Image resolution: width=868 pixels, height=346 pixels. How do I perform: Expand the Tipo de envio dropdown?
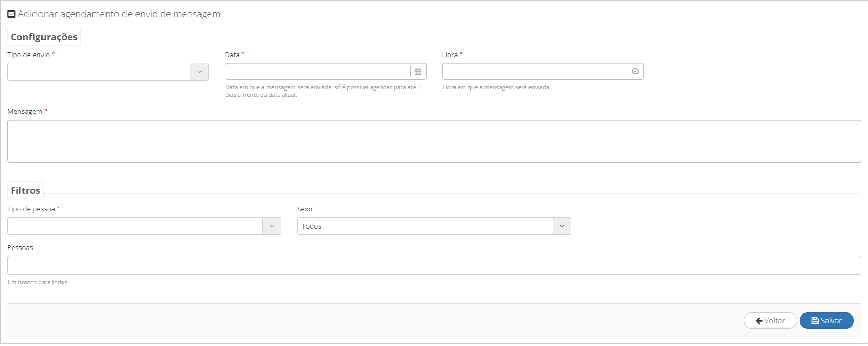pyautogui.click(x=199, y=72)
